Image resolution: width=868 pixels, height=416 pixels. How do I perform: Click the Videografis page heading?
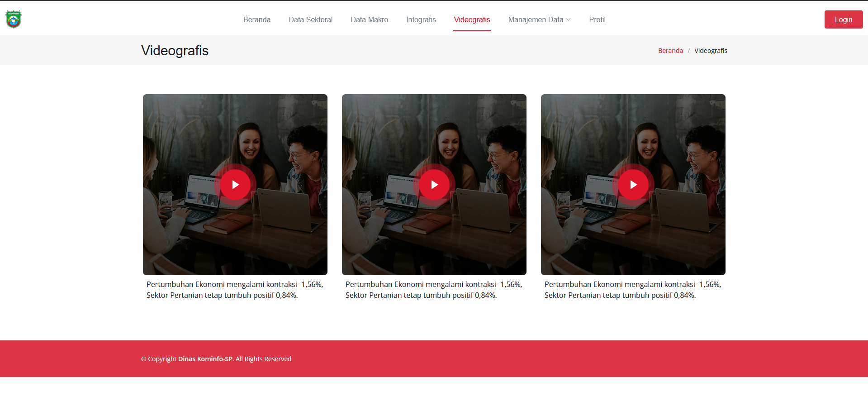[x=175, y=50]
